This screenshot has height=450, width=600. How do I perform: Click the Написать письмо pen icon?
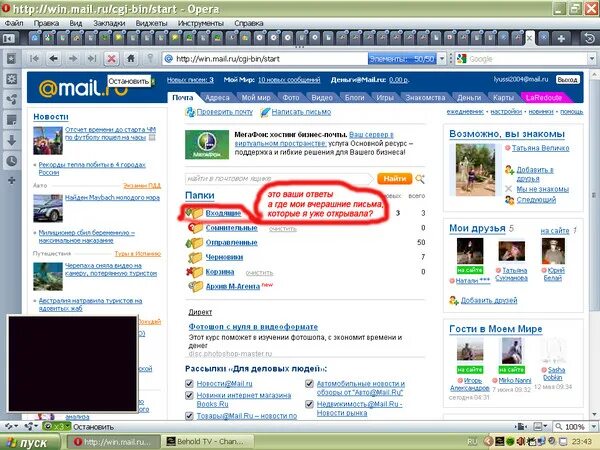(265, 112)
